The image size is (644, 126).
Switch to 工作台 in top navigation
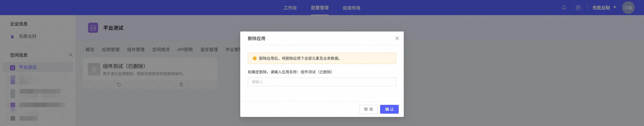(290, 8)
